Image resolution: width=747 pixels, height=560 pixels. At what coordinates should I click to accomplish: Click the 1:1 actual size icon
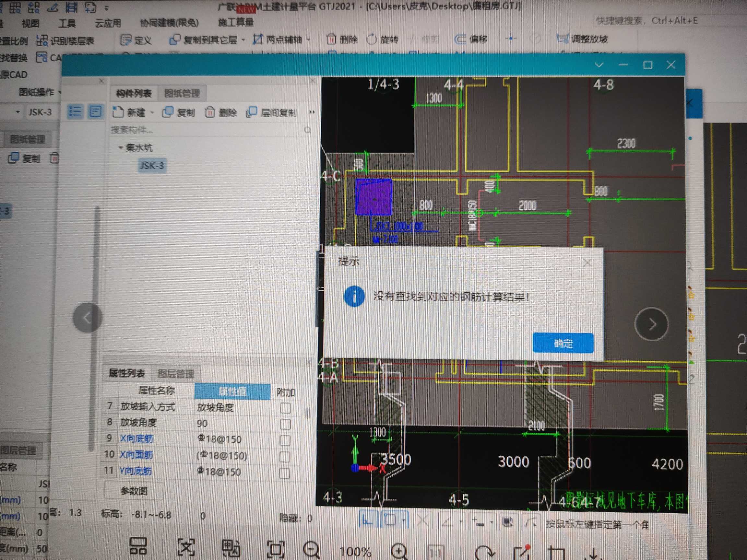click(x=435, y=553)
